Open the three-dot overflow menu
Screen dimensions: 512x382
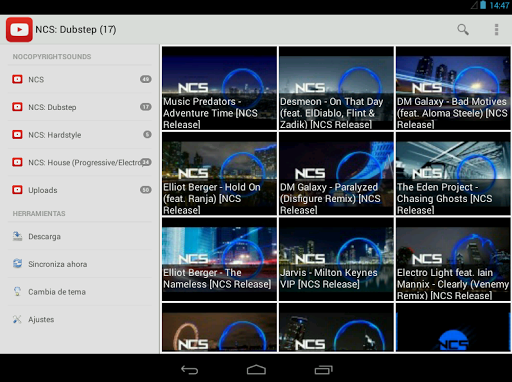click(496, 29)
